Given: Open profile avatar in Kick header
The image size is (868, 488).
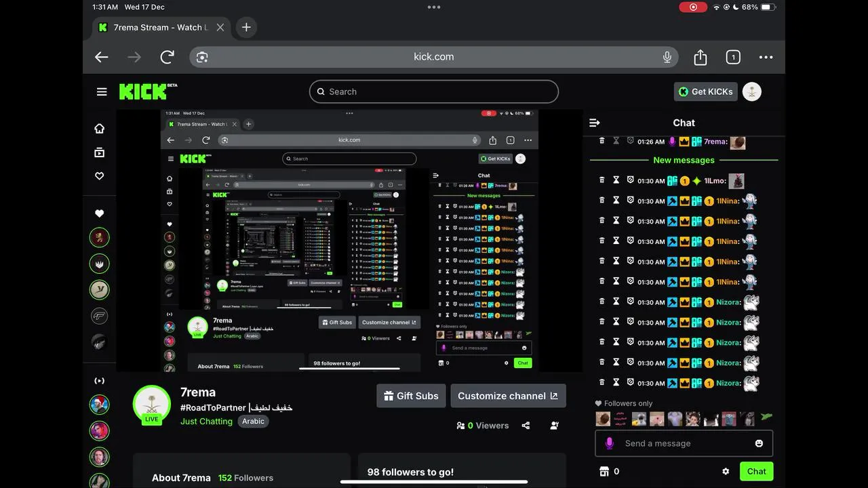Looking at the screenshot, I should [x=752, y=91].
